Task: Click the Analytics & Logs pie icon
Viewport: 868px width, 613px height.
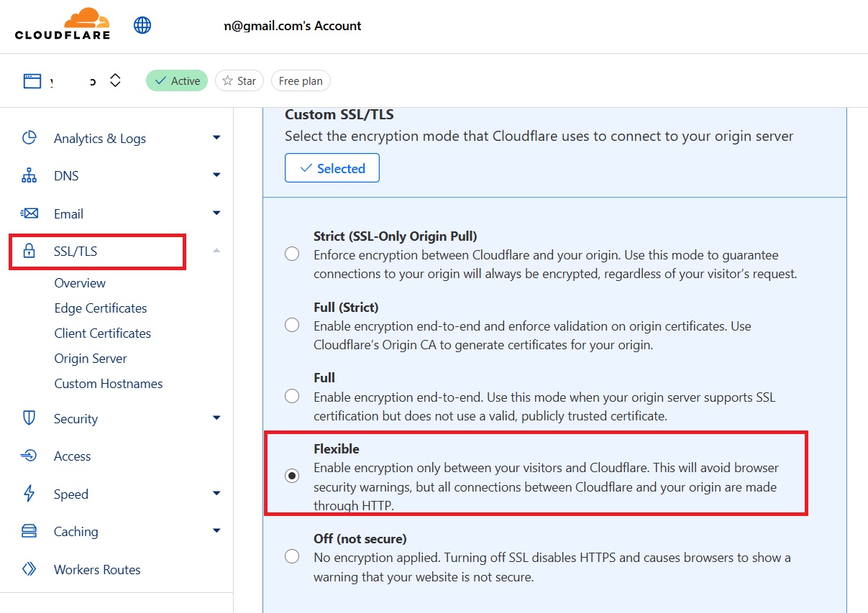Action: click(29, 138)
